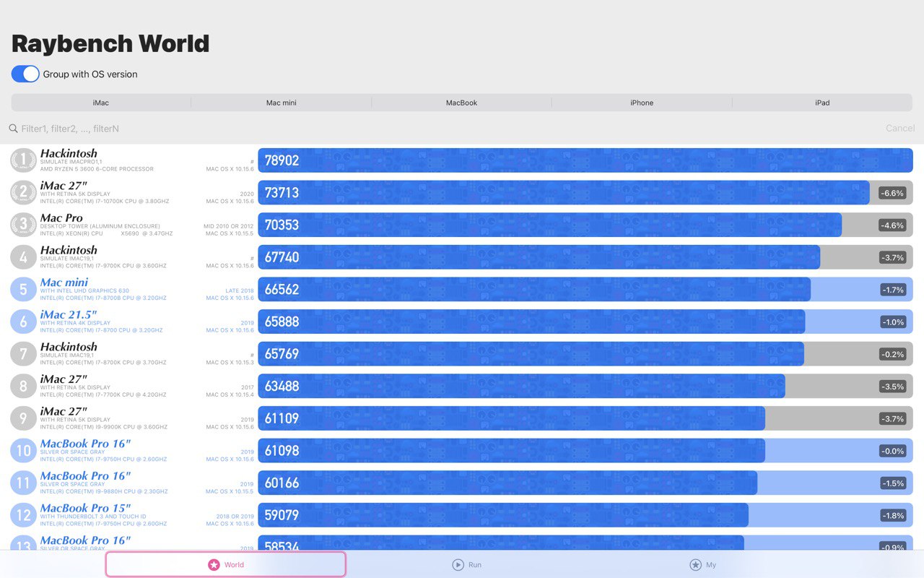The height and width of the screenshot is (578, 924).
Task: Click the i7-7700K CPU @ 4.20GHz text
Action: coord(103,394)
